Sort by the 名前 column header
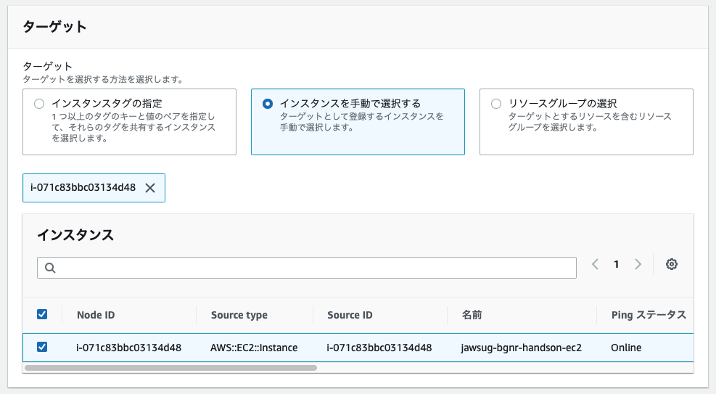This screenshot has width=716, height=394. pos(472,315)
